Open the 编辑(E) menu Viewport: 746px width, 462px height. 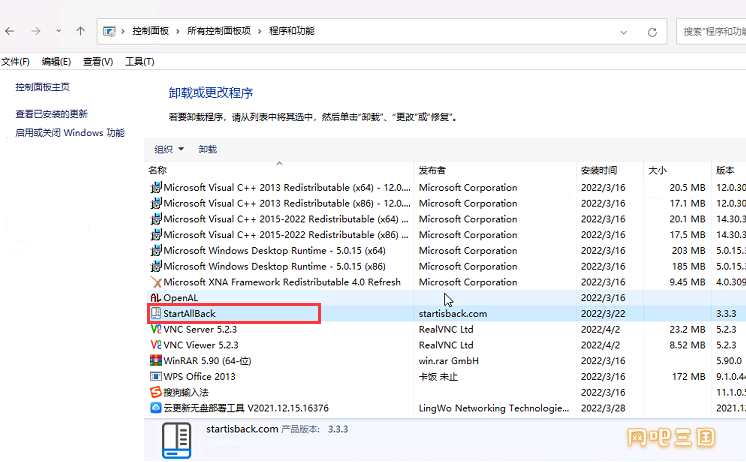coord(56,61)
